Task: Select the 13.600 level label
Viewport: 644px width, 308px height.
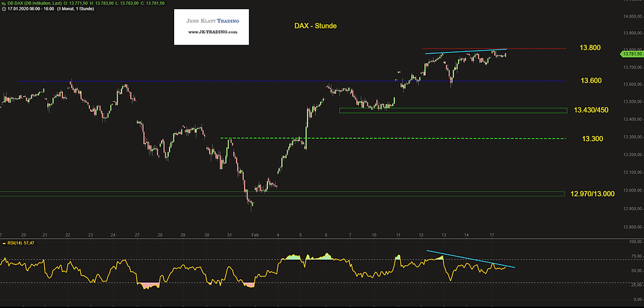Action: point(591,80)
